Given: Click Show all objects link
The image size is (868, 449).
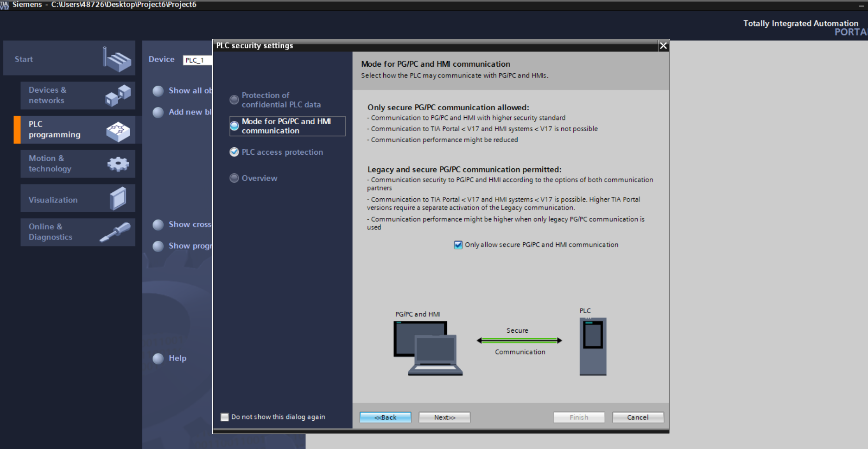Looking at the screenshot, I should click(x=190, y=91).
